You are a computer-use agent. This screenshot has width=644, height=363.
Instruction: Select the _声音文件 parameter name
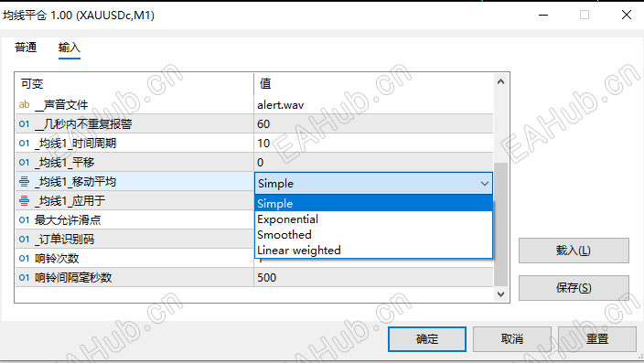click(x=61, y=105)
